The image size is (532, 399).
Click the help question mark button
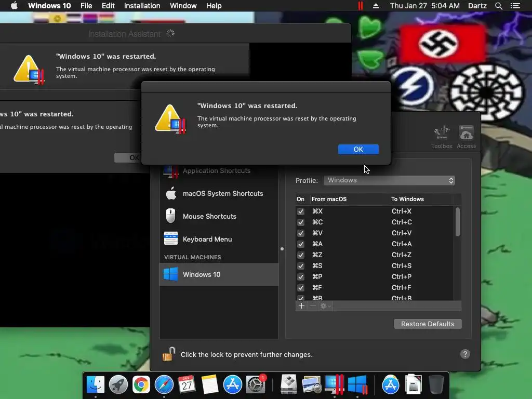pos(465,354)
